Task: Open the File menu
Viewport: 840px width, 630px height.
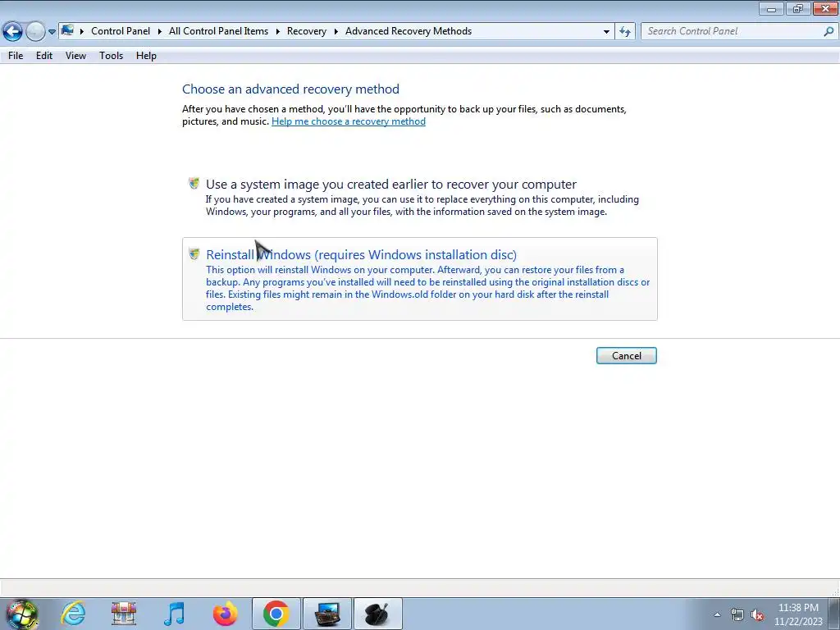Action: (x=16, y=56)
